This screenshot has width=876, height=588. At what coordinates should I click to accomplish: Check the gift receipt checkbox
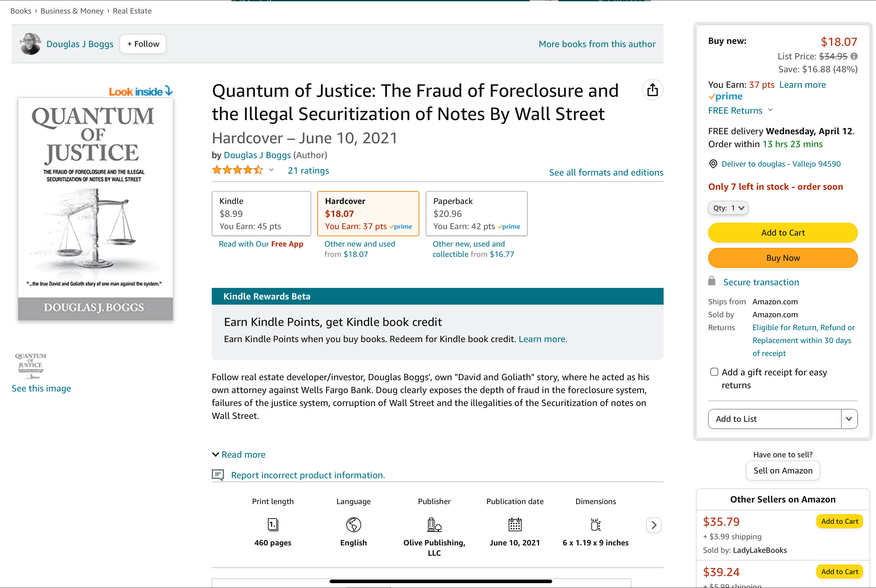click(714, 372)
